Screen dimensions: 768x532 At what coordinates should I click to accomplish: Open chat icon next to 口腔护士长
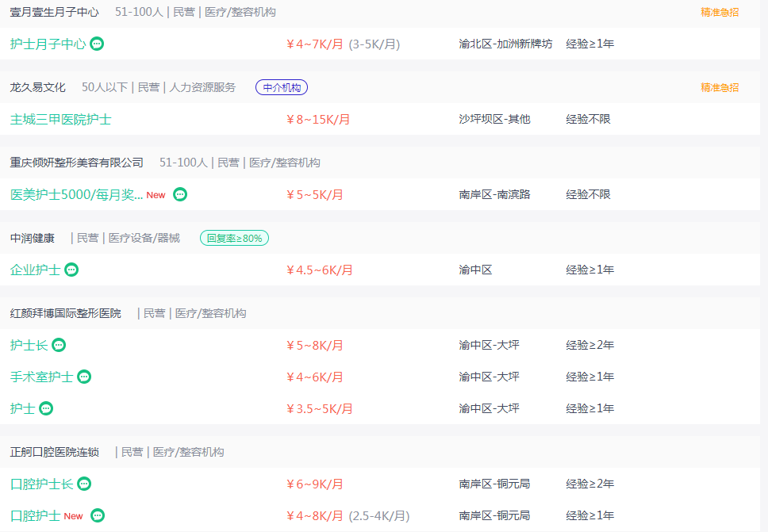pos(84,484)
